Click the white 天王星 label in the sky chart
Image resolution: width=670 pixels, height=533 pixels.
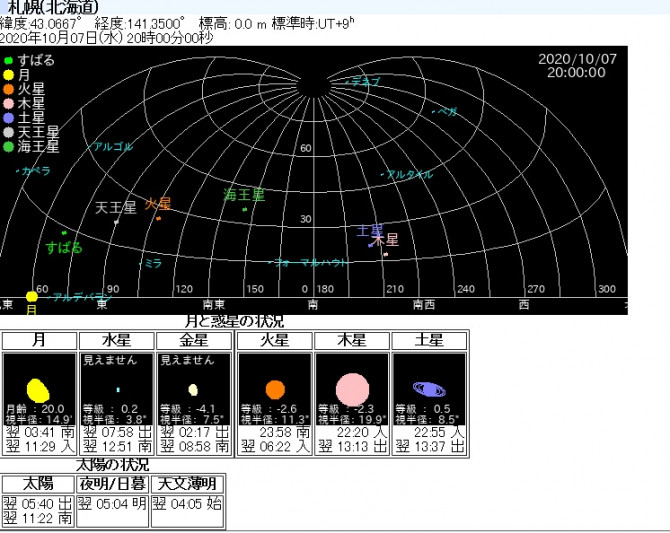pyautogui.click(x=115, y=208)
